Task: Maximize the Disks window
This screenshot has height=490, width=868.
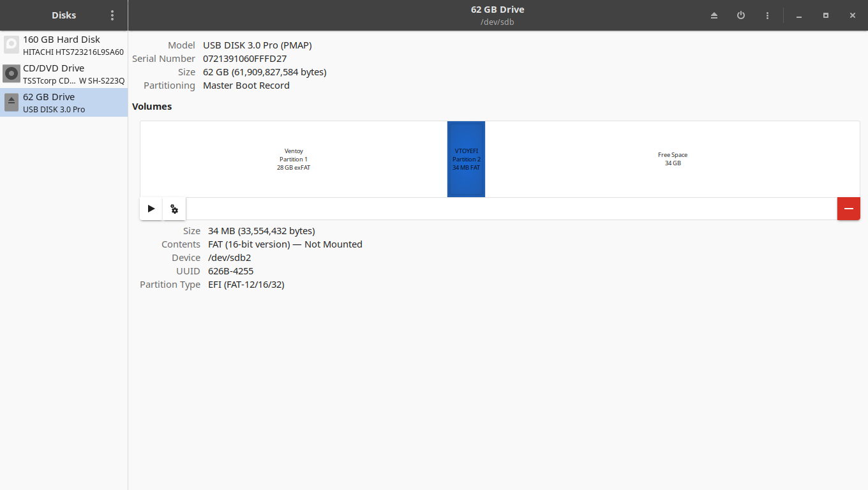Action: click(826, 15)
